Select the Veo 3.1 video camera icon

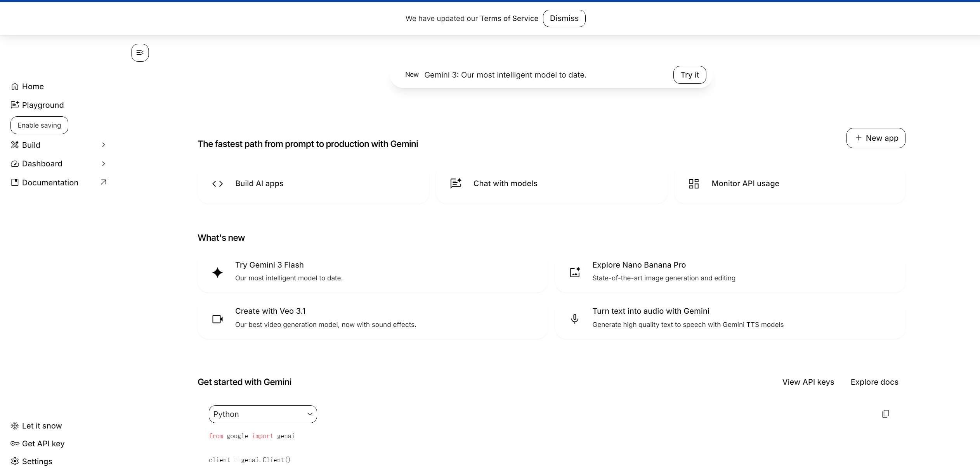point(218,319)
